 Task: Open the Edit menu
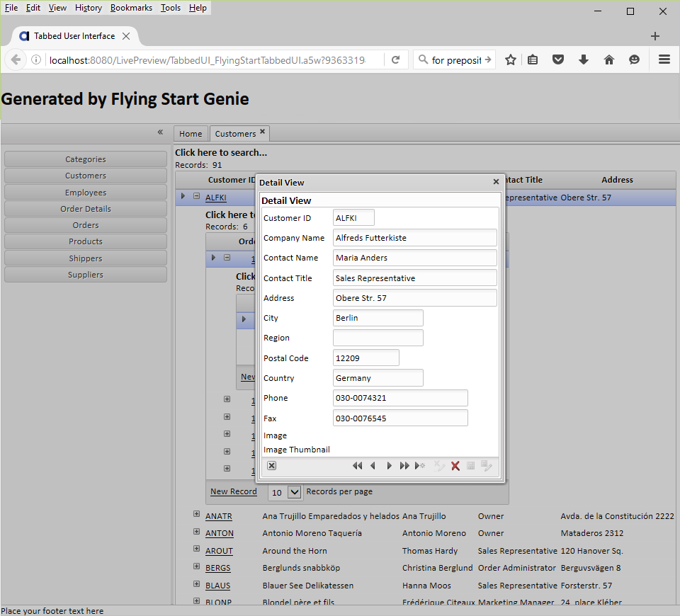(x=33, y=8)
